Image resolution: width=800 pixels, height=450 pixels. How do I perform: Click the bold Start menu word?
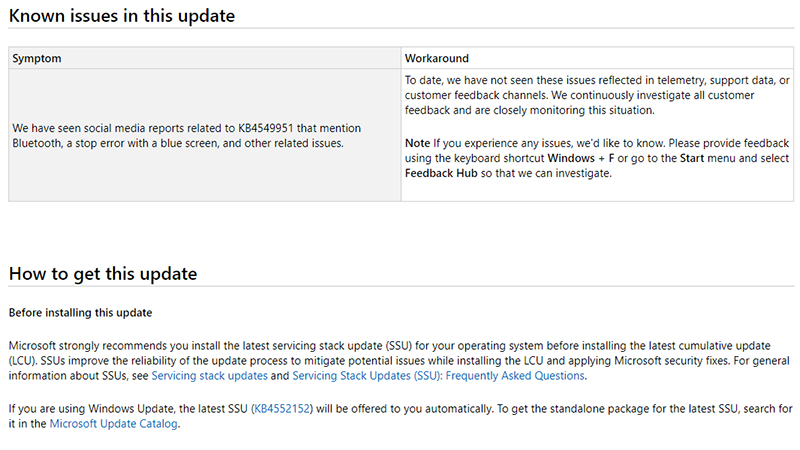coord(689,159)
